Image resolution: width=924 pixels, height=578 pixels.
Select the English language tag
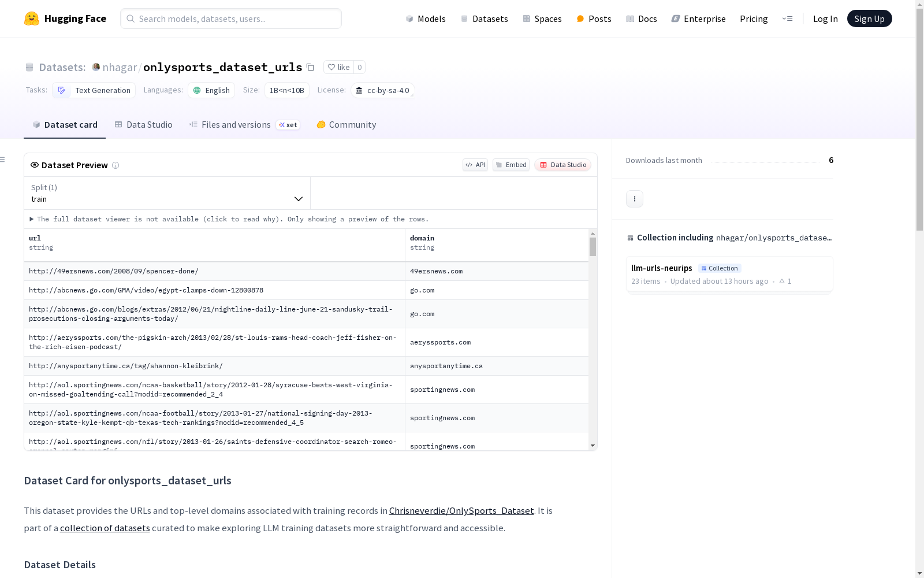(x=211, y=90)
